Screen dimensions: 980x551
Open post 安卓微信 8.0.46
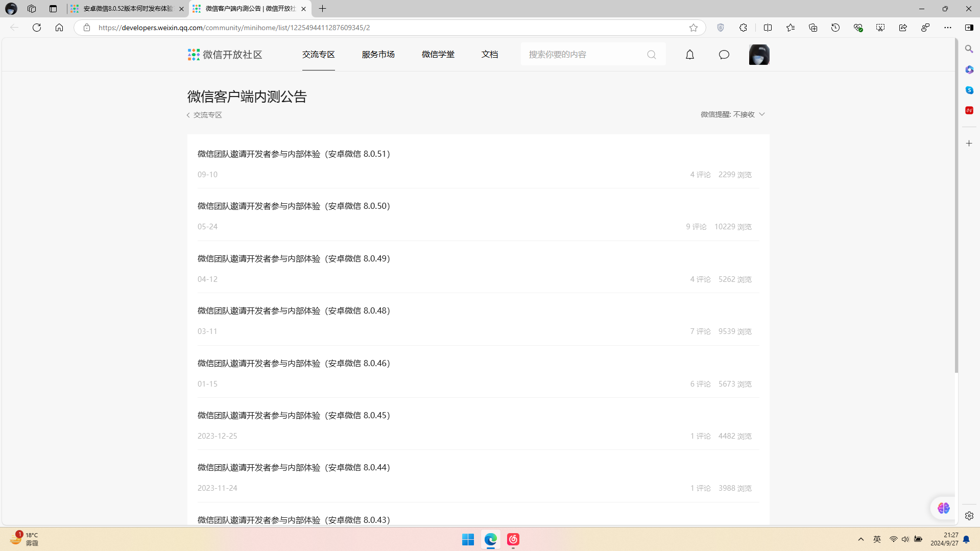click(x=294, y=363)
